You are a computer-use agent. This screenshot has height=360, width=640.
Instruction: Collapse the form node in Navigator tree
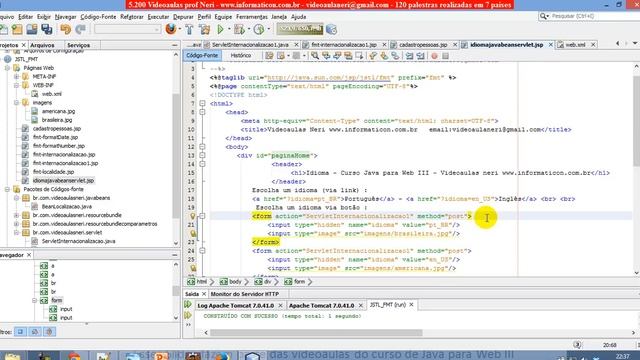[x=35, y=300]
